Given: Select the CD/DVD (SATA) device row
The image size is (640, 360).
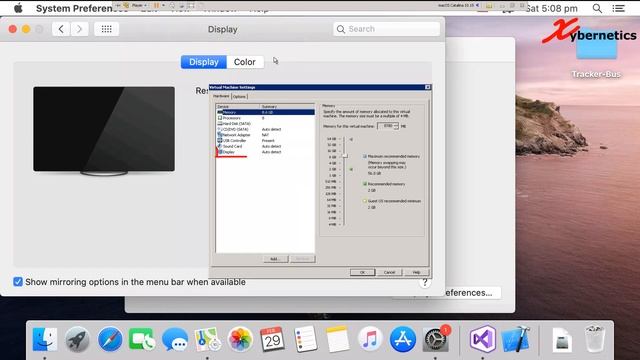Looking at the screenshot, I should (265, 129).
